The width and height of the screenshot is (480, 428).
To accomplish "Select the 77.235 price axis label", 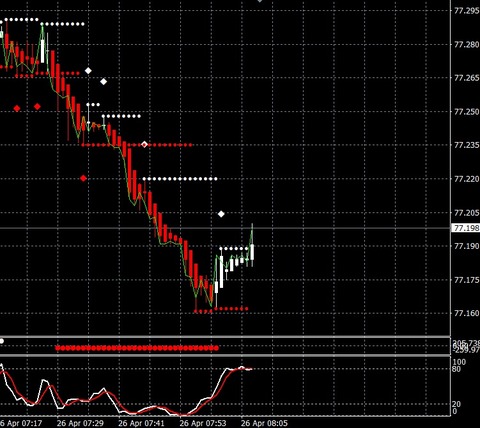I will (x=467, y=145).
